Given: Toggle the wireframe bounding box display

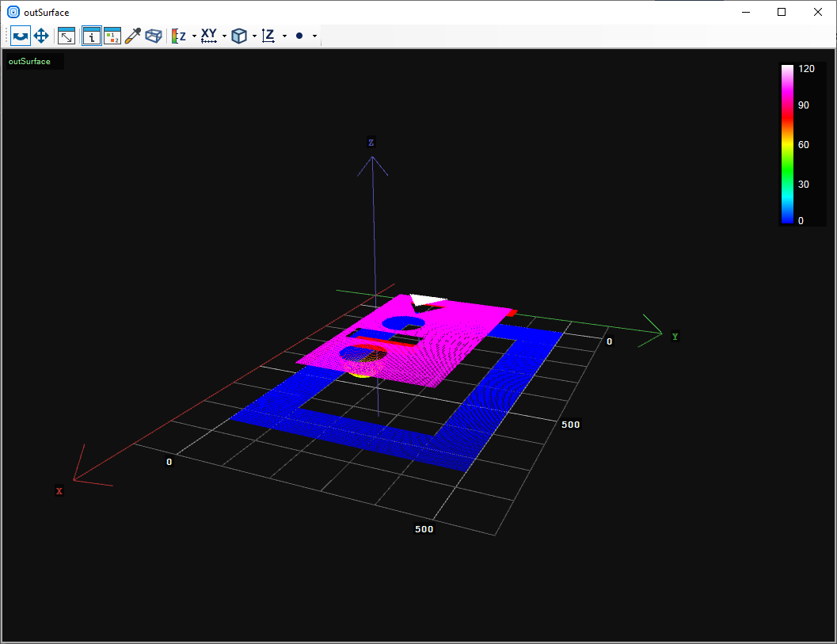Looking at the screenshot, I should [154, 36].
